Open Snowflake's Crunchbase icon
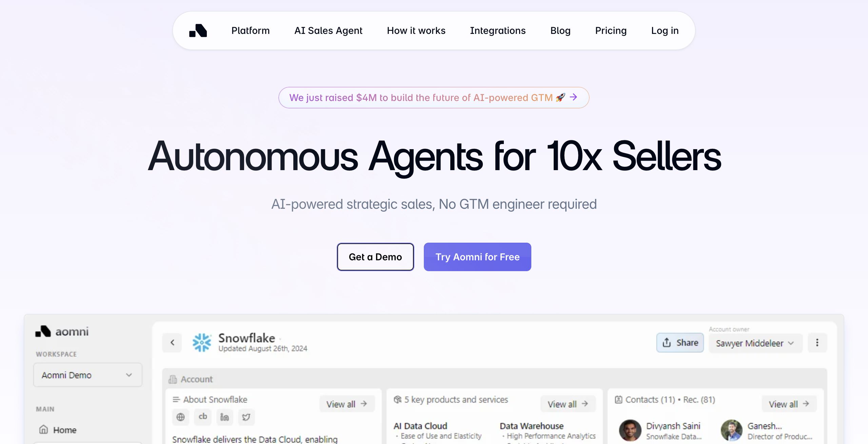Screen dimensions: 868x444 pos(203,417)
